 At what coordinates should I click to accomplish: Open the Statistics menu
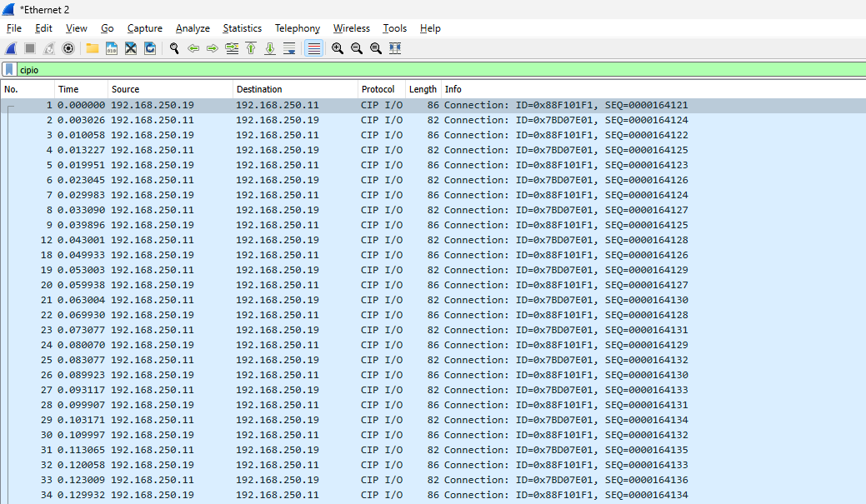[x=242, y=28]
